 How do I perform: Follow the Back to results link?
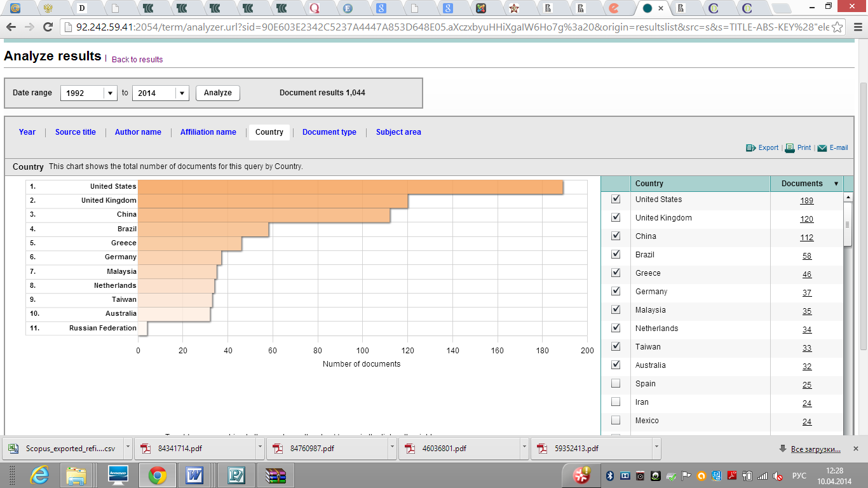click(x=137, y=60)
